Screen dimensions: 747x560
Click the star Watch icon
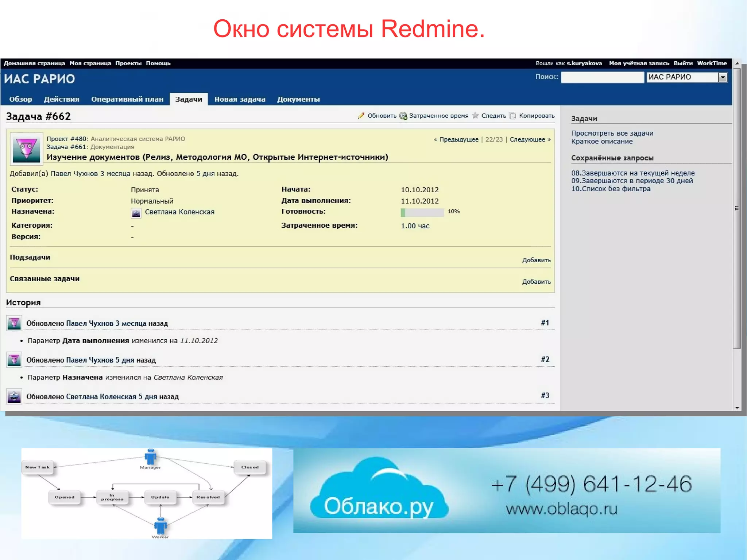click(x=475, y=116)
